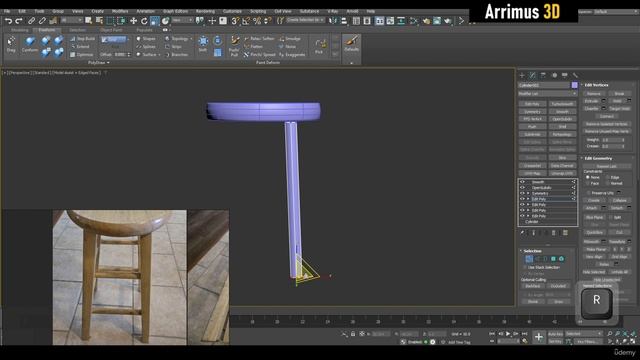The image size is (640, 360).
Task: Click the Undo arrow in main toolbar
Action: pos(8,20)
